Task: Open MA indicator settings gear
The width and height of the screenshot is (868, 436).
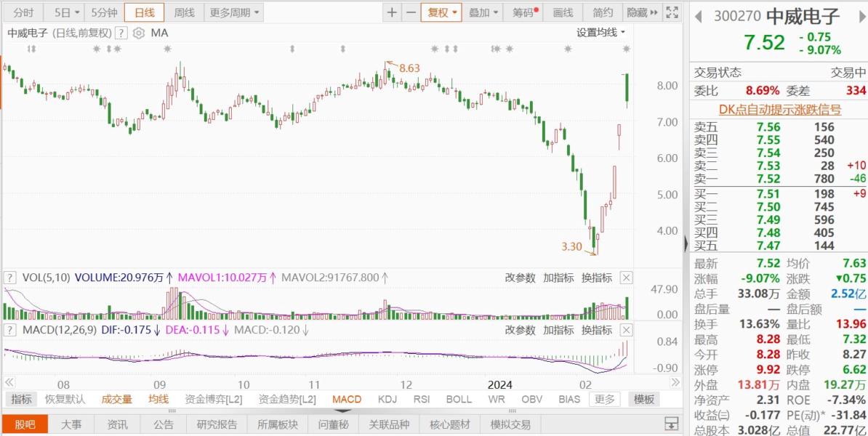Action: 138,33
